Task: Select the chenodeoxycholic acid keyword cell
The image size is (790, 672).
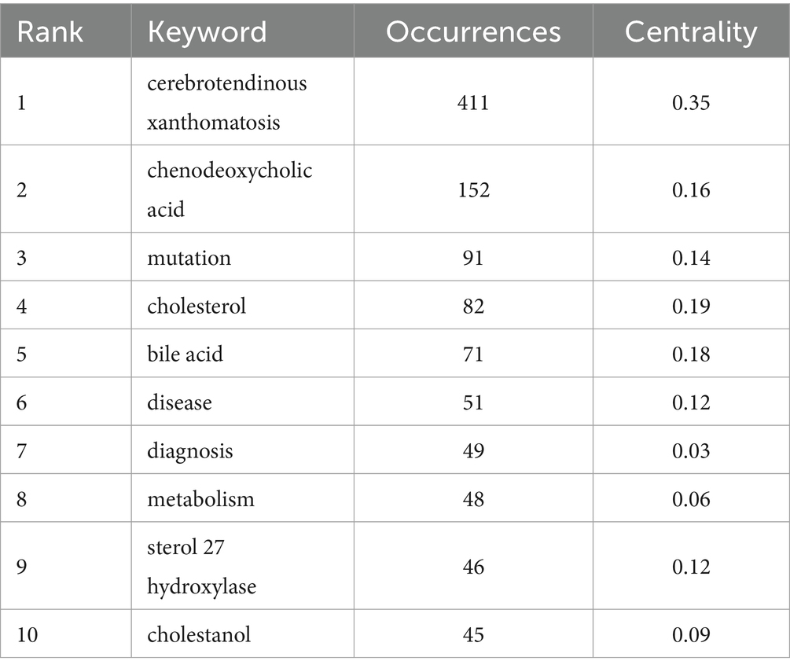Action: [x=243, y=189]
